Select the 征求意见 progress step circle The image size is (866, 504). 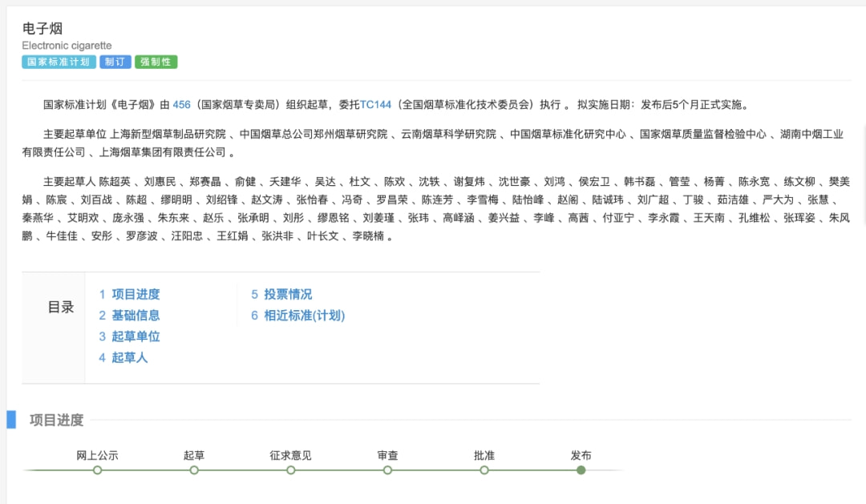click(x=291, y=470)
